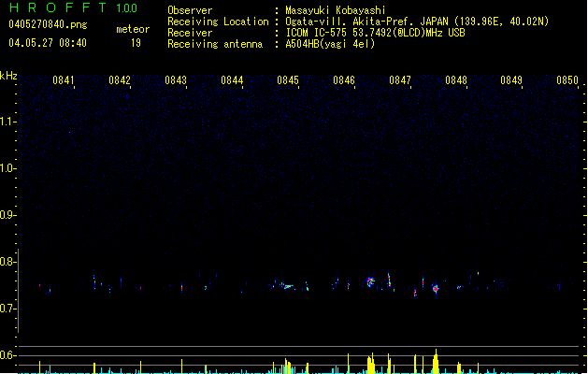Screen dimensions: 588x374
Task: Click the 0850 time axis marker
Action: pyautogui.click(x=567, y=79)
